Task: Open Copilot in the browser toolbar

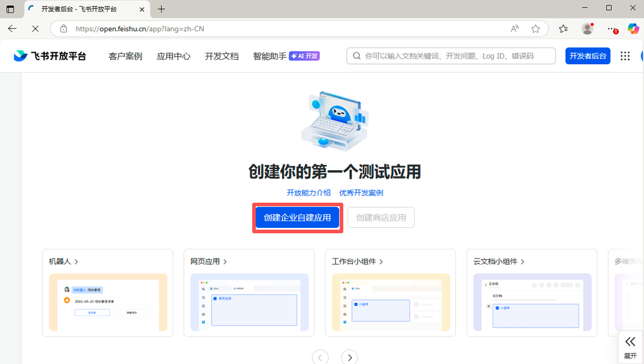Action: pyautogui.click(x=634, y=28)
